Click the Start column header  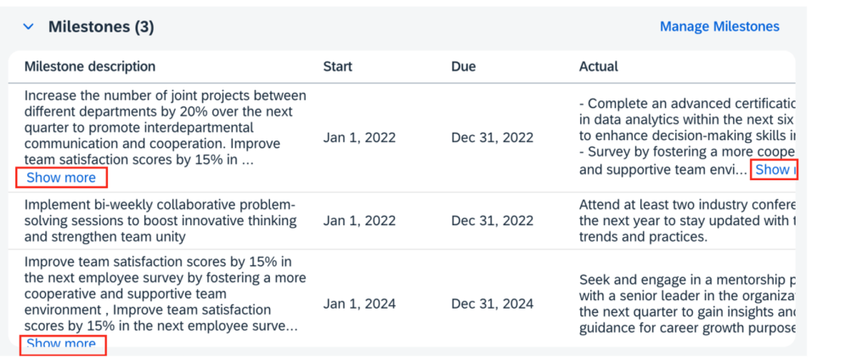tap(337, 66)
